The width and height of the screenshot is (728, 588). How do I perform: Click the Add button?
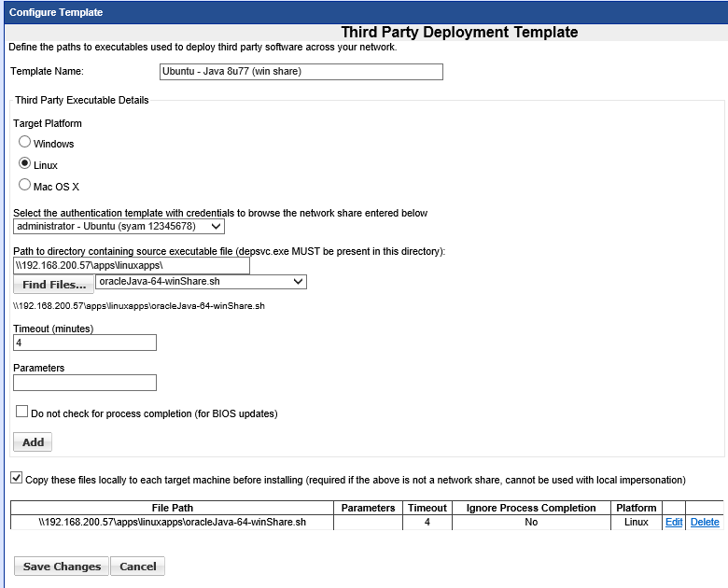33,441
